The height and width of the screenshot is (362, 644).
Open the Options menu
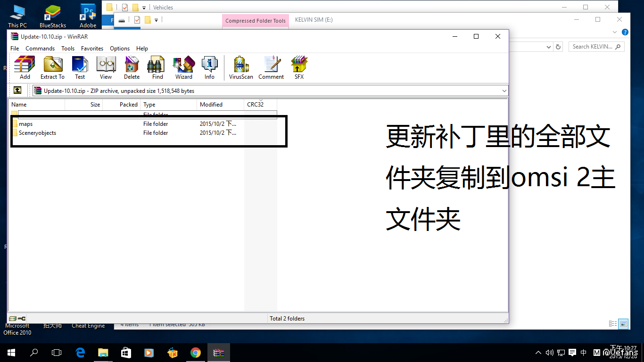tap(120, 48)
